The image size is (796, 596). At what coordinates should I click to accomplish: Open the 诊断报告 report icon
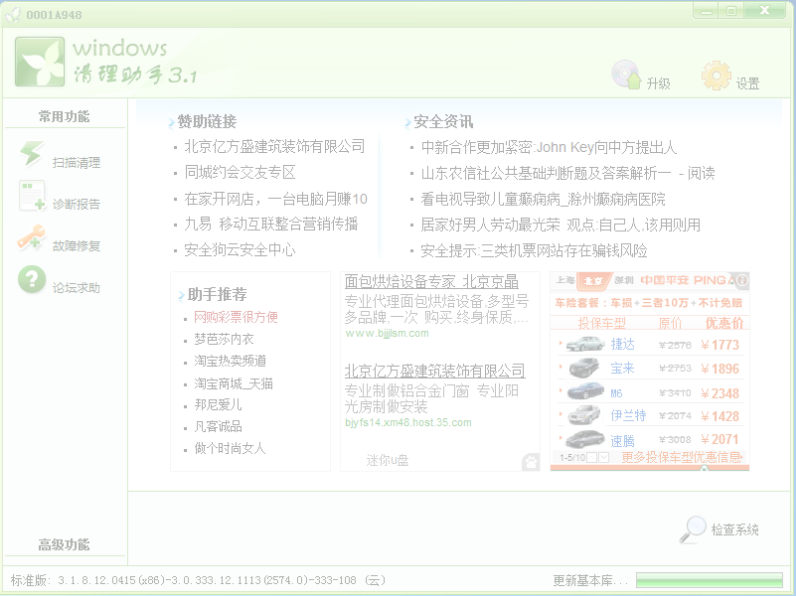(32, 195)
